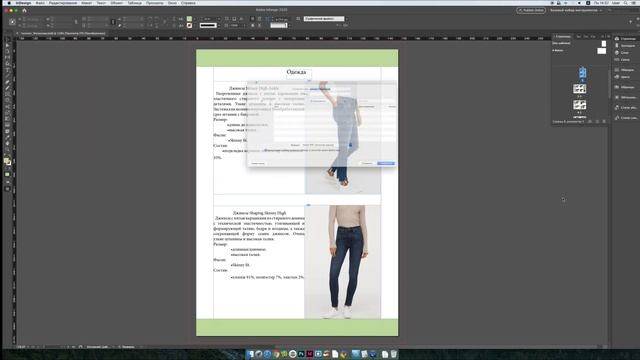Select the Line tool
Screen dimensions: 640x360
(7, 76)
